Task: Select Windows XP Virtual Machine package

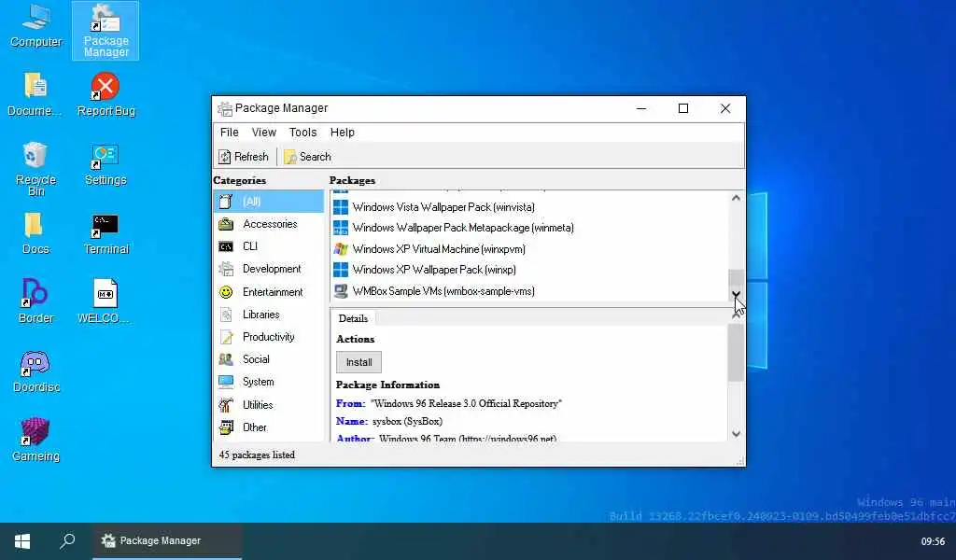Action: (x=529, y=248)
